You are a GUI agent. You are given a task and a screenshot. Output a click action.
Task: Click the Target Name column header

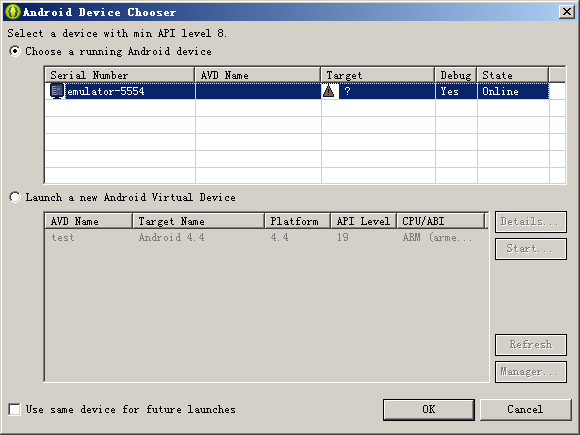coord(199,221)
